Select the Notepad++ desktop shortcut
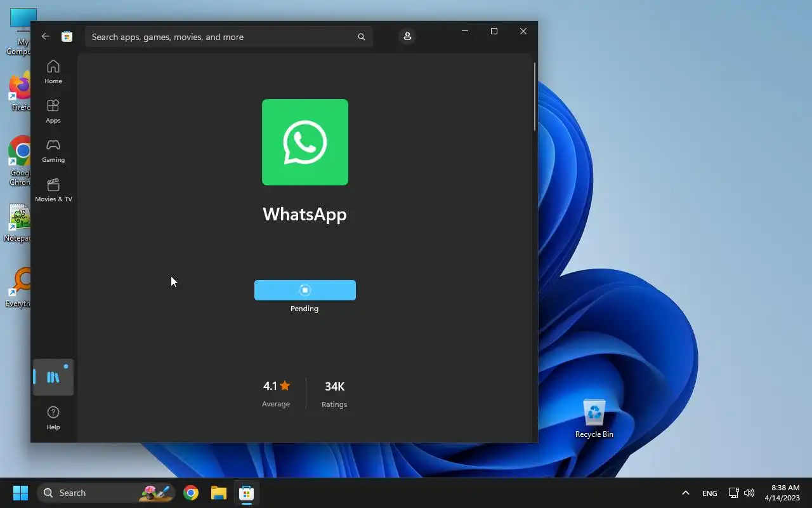Image resolution: width=812 pixels, height=508 pixels. pyautogui.click(x=18, y=224)
